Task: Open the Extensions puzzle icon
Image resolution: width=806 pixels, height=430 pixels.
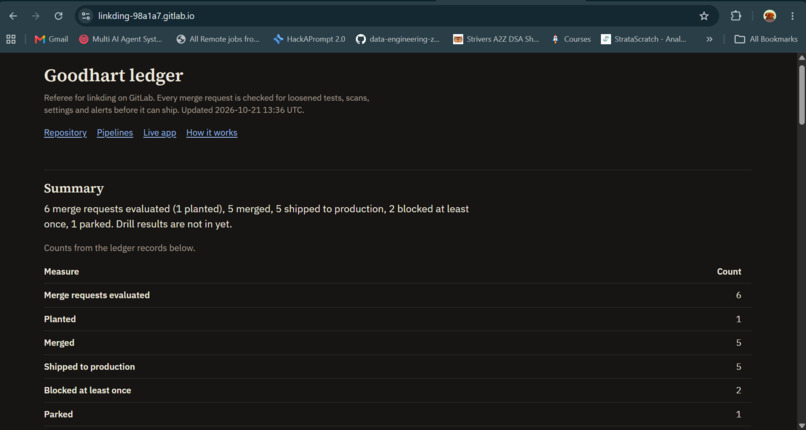Action: 736,16
